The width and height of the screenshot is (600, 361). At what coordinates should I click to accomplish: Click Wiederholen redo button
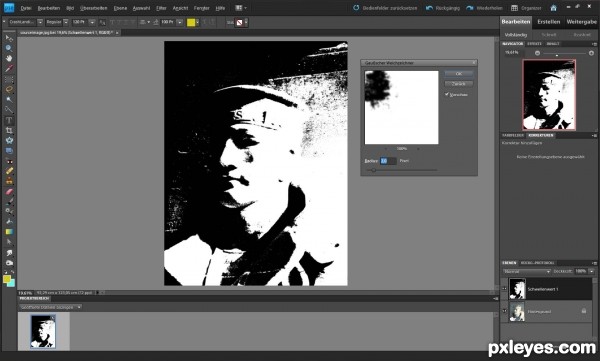pos(484,8)
